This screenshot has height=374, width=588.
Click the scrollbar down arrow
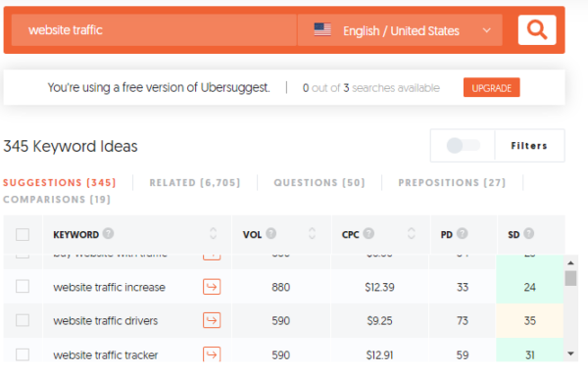[x=570, y=353]
